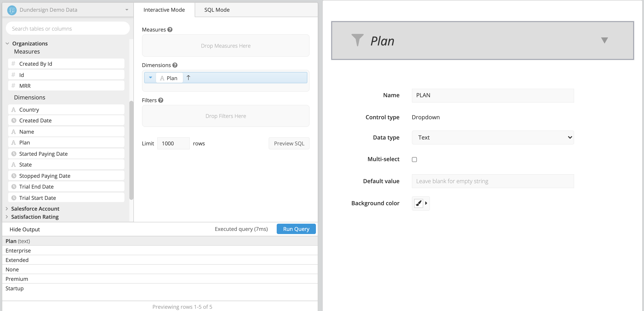Toggle the ascending sort arrow on Plan

coord(189,78)
